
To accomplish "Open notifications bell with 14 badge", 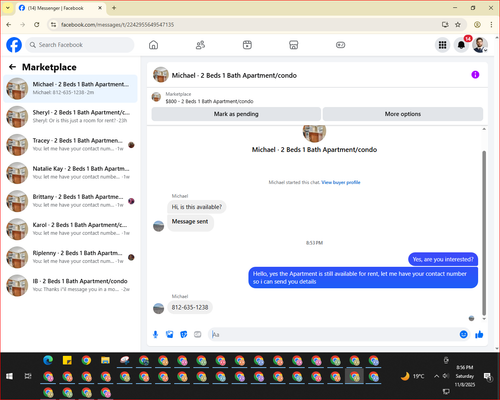I will [x=461, y=45].
